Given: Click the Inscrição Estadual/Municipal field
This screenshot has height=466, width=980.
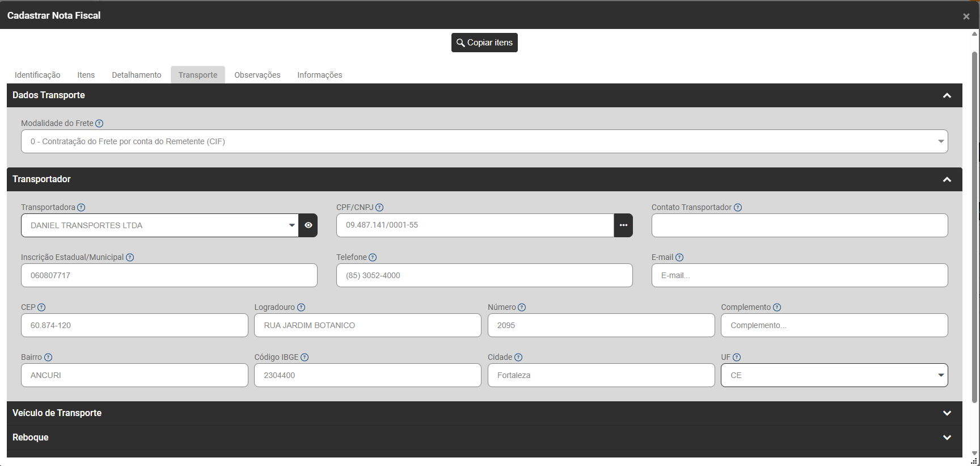Looking at the screenshot, I should [x=169, y=275].
